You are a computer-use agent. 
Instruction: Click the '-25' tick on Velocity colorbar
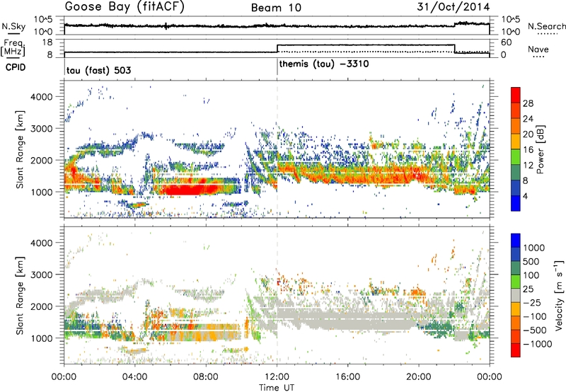pyautogui.click(x=532, y=302)
